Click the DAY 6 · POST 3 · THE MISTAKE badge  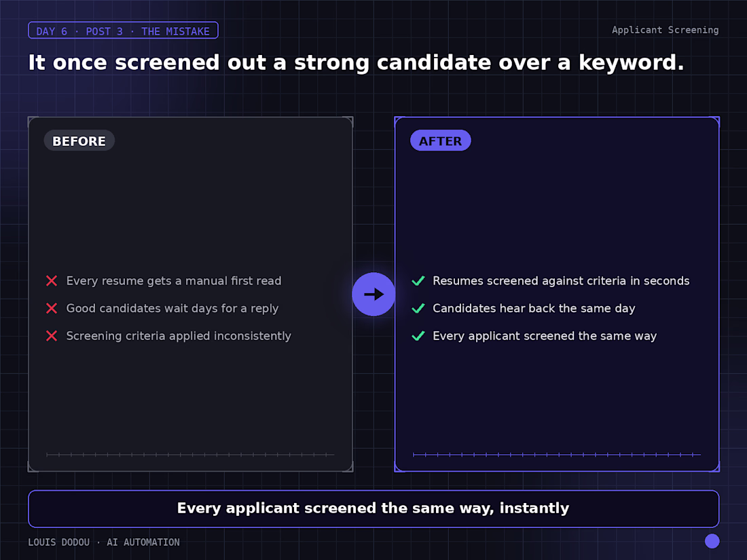(123, 31)
